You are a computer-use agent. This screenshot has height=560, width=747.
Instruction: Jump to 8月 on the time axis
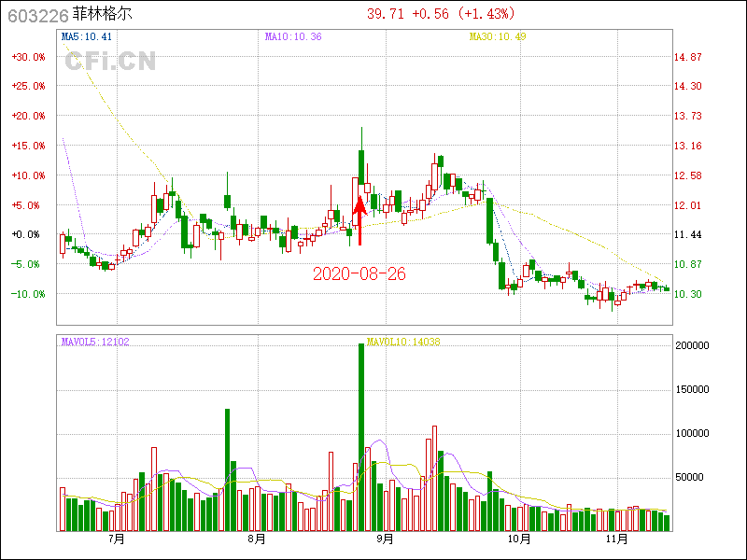point(257,539)
